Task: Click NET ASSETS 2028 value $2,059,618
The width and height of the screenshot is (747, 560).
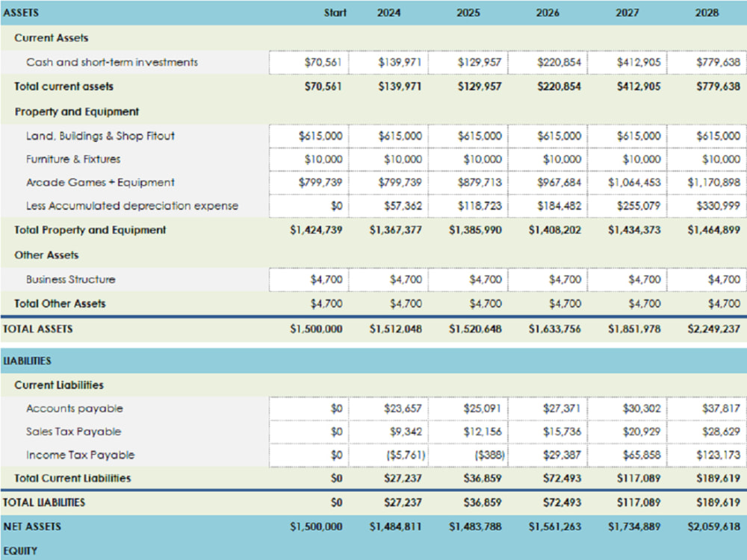Action: click(x=713, y=527)
